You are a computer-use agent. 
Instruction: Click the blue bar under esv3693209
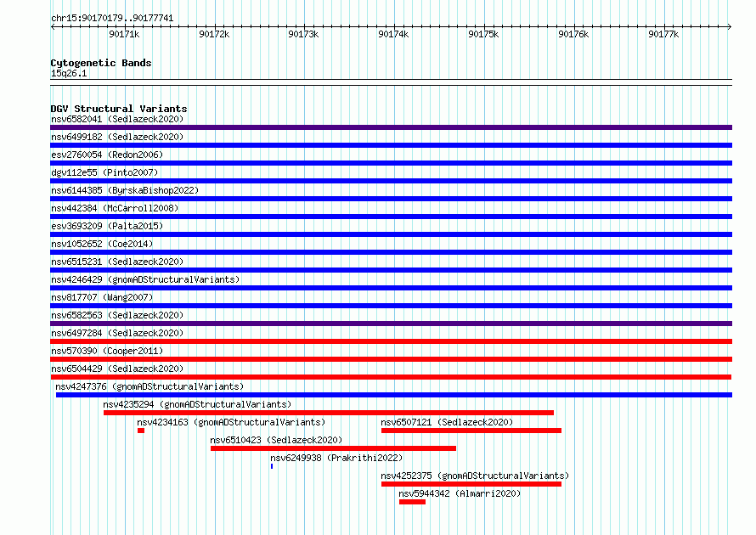(x=391, y=234)
